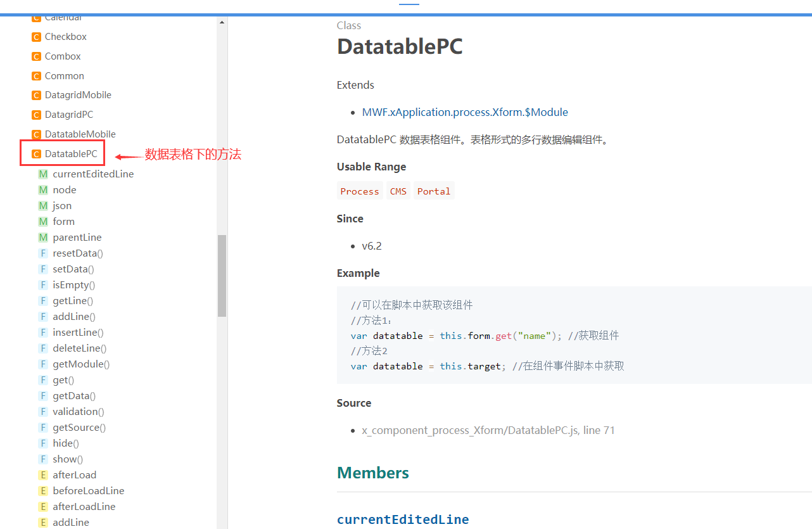Click the scroll-up arrow of sidebar scrollbar
The width and height of the screenshot is (812, 529).
[x=222, y=22]
